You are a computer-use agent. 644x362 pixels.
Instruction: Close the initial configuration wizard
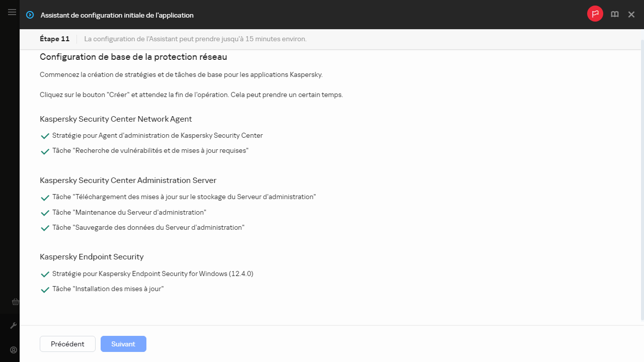631,15
